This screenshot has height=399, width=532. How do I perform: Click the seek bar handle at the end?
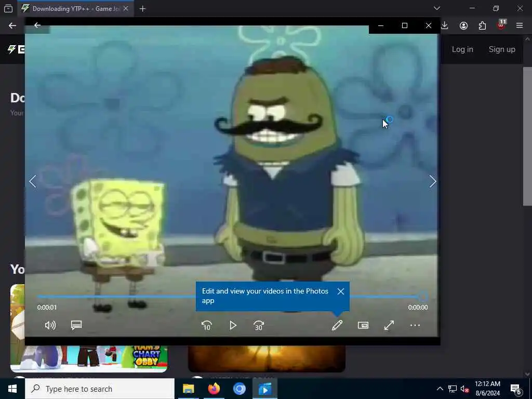423,297
